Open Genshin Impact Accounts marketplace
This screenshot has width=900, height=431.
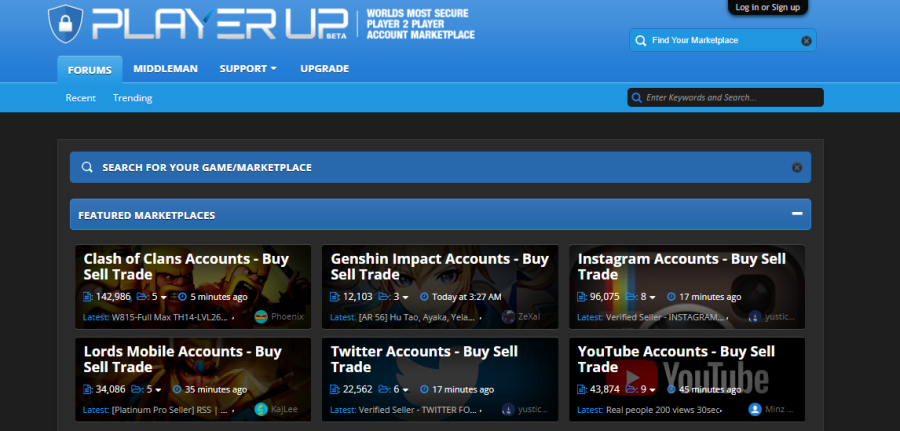(440, 266)
